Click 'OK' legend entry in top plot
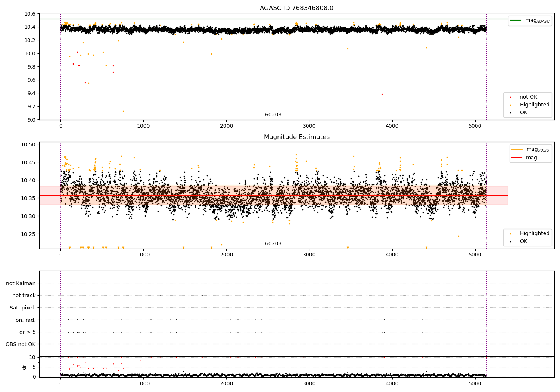This screenshot has width=560, height=392. [x=523, y=113]
